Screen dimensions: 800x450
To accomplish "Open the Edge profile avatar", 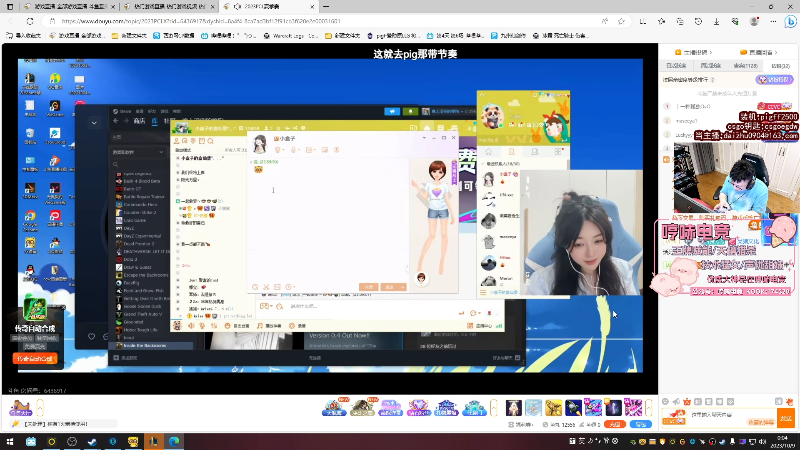I will click(x=754, y=21).
